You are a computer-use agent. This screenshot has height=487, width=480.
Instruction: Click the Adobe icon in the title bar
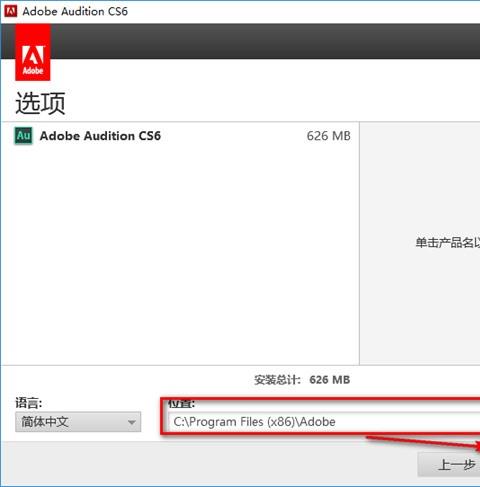click(x=11, y=11)
